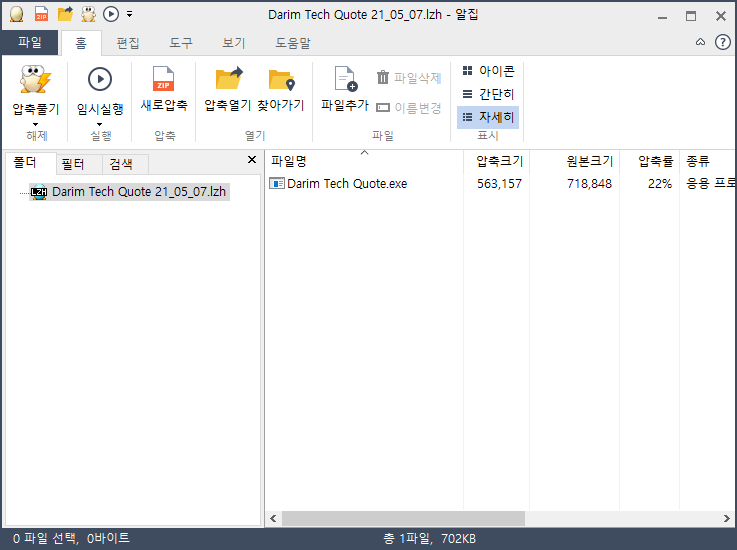The height and width of the screenshot is (550, 737).
Task: Switch to 간단히 list view mode
Action: pyautogui.click(x=488, y=94)
